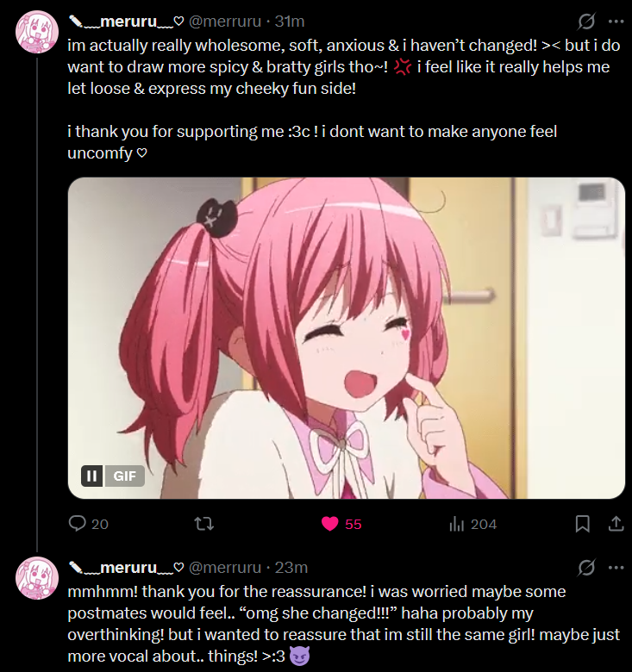Open meruru's avatar on first tweet
632x672 pixels.
tap(37, 32)
